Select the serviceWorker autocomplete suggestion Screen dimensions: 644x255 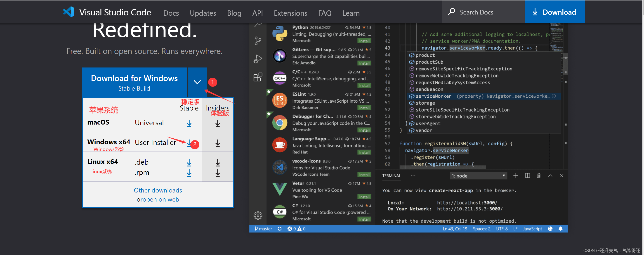[x=484, y=96]
